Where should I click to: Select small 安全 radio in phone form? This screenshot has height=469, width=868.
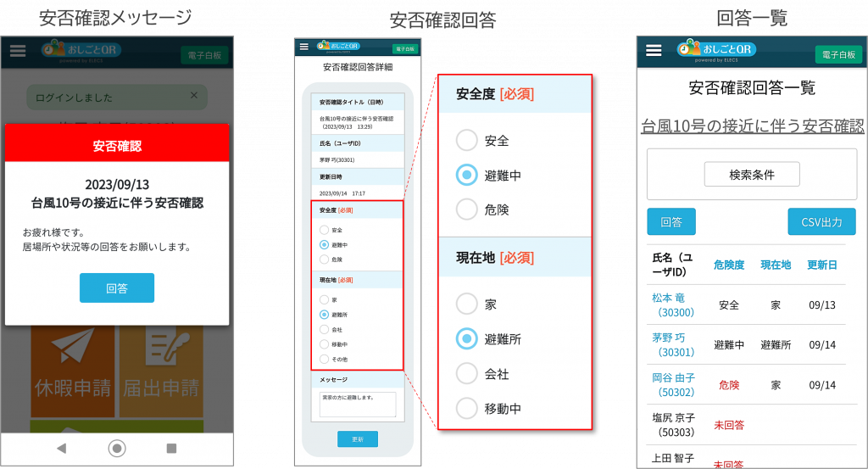click(x=325, y=230)
